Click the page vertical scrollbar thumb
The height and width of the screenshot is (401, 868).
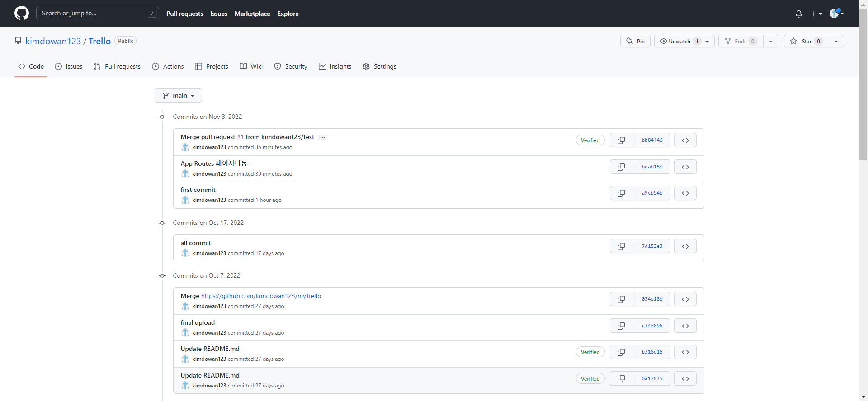pyautogui.click(x=863, y=84)
